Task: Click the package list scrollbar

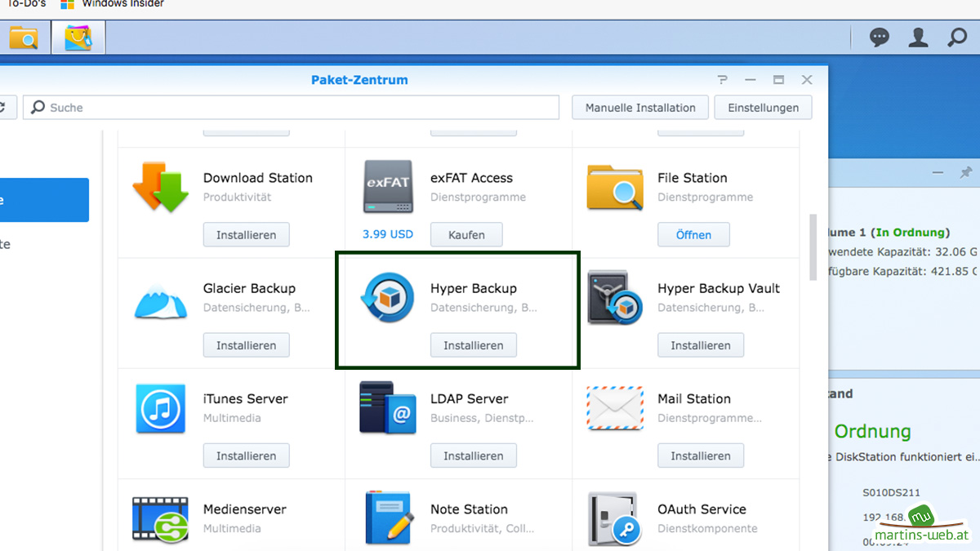Action: (x=813, y=247)
